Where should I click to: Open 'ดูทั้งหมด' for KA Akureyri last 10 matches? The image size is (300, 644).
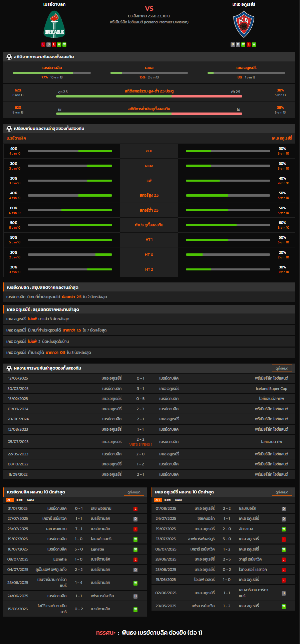click(282, 492)
